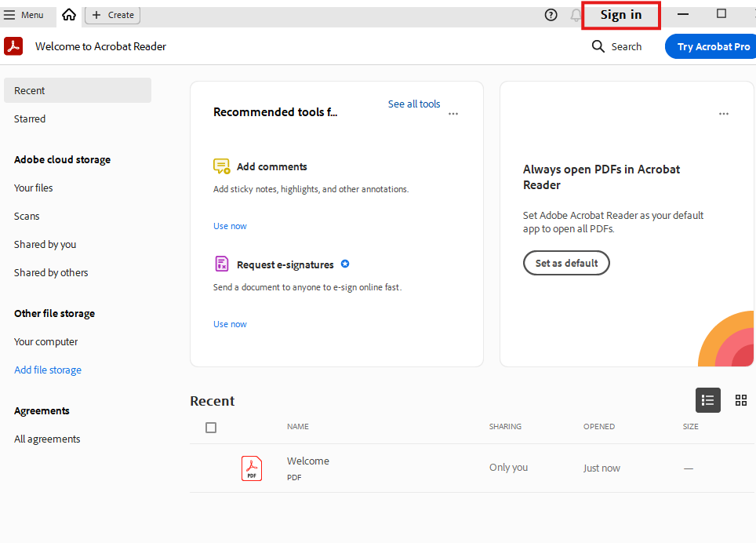Click the Request e-signatures icon
This screenshot has height=543, width=756.
pos(222,264)
